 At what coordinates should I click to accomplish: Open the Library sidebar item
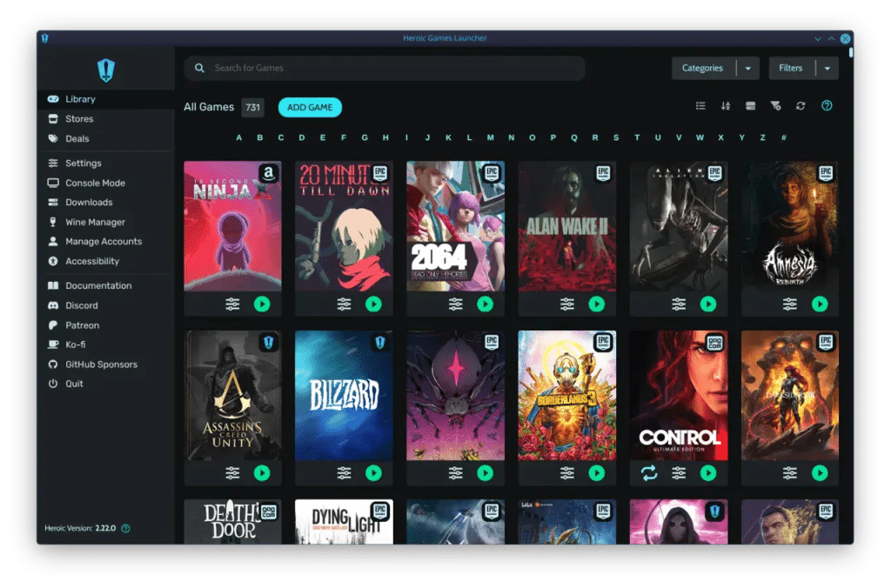coord(105,99)
